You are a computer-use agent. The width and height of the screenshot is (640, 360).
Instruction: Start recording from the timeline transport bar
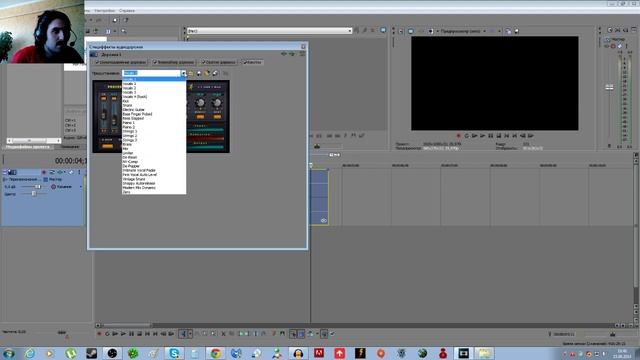tap(99, 334)
